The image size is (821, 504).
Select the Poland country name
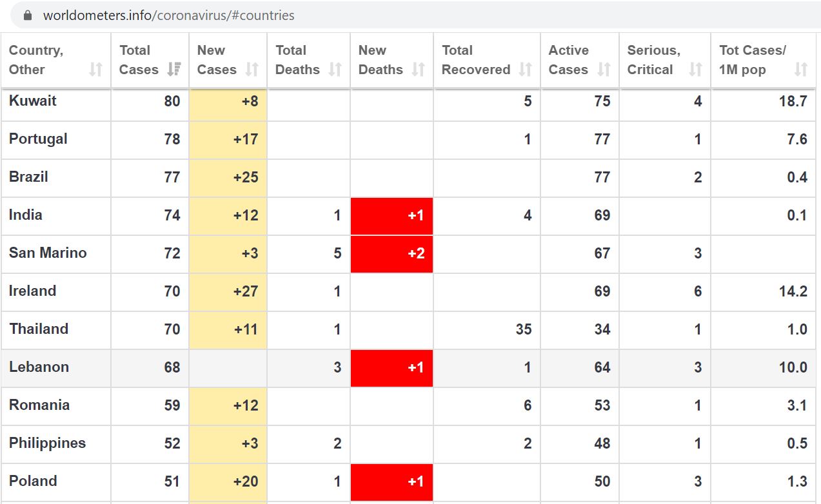[x=33, y=481]
